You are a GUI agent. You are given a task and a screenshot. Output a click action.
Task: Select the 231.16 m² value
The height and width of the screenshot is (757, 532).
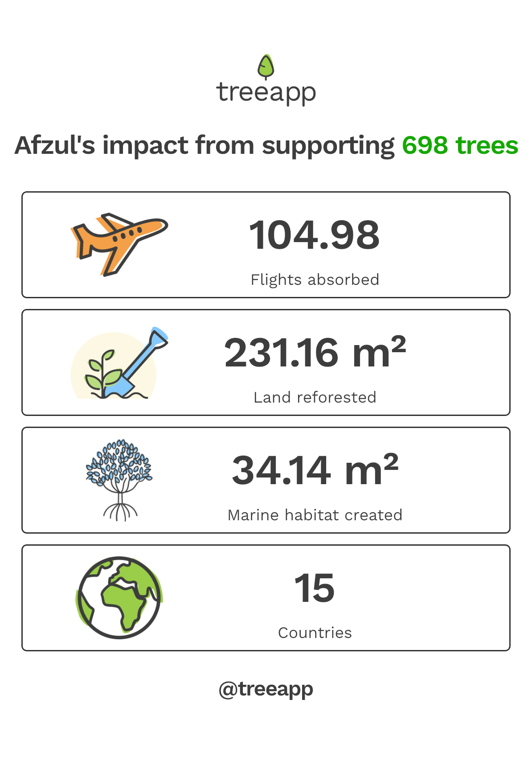point(315,353)
